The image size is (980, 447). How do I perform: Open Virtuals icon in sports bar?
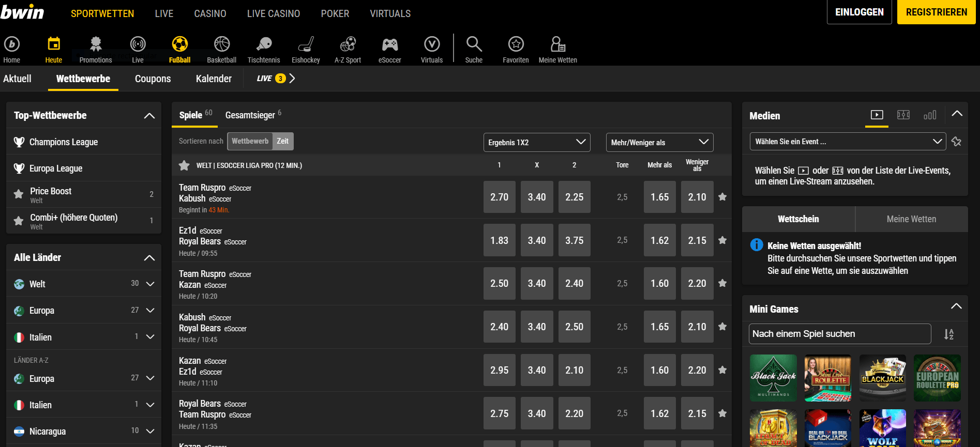coord(432,44)
